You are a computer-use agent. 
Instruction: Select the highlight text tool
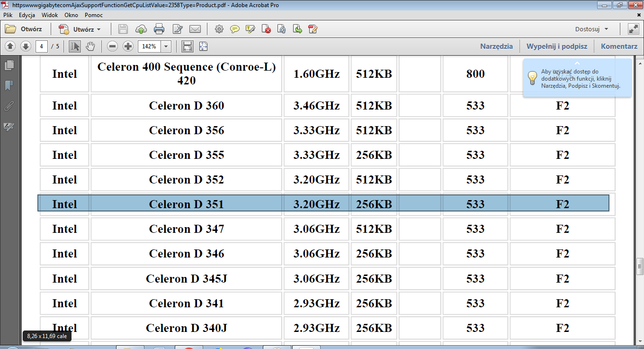click(250, 29)
